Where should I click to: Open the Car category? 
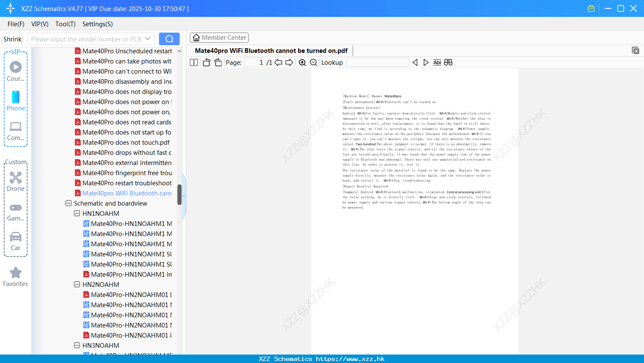pyautogui.click(x=16, y=241)
